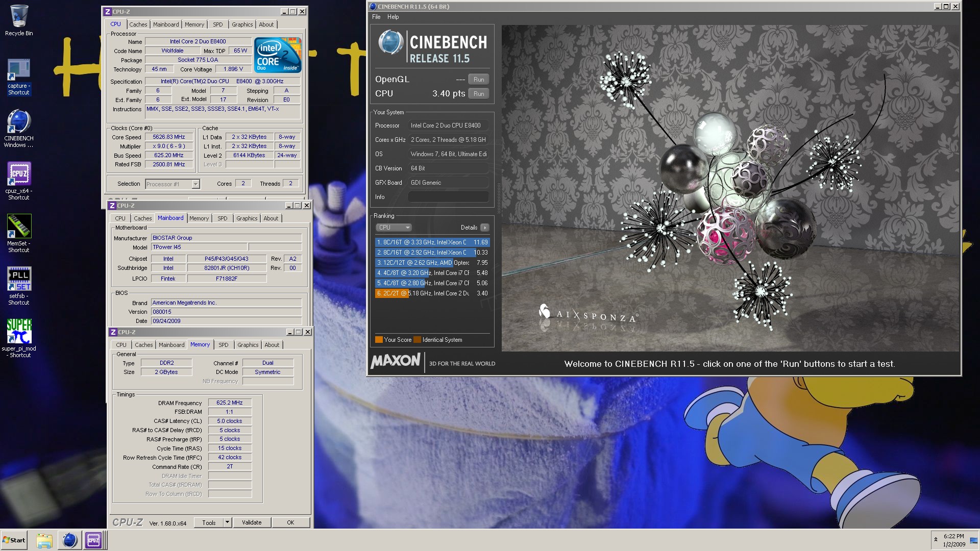Switch to SPD tab in top CPU-Z window
980x551 pixels.
pyautogui.click(x=218, y=24)
